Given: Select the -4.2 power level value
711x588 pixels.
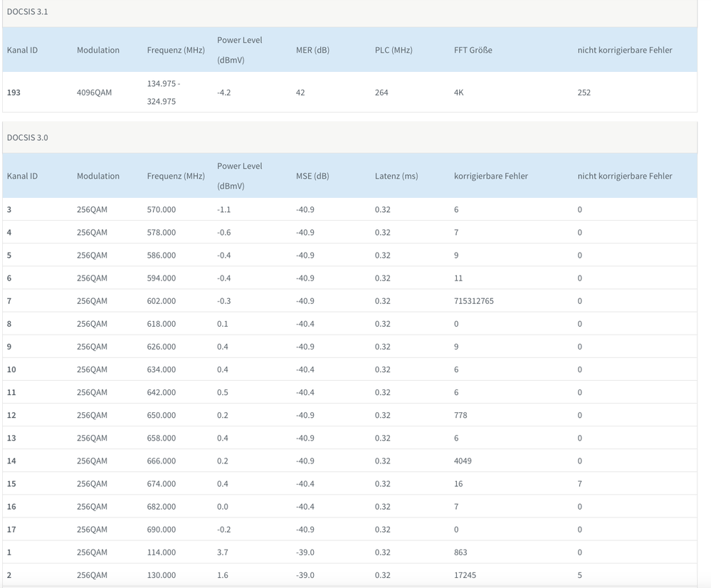Looking at the screenshot, I should (x=223, y=93).
